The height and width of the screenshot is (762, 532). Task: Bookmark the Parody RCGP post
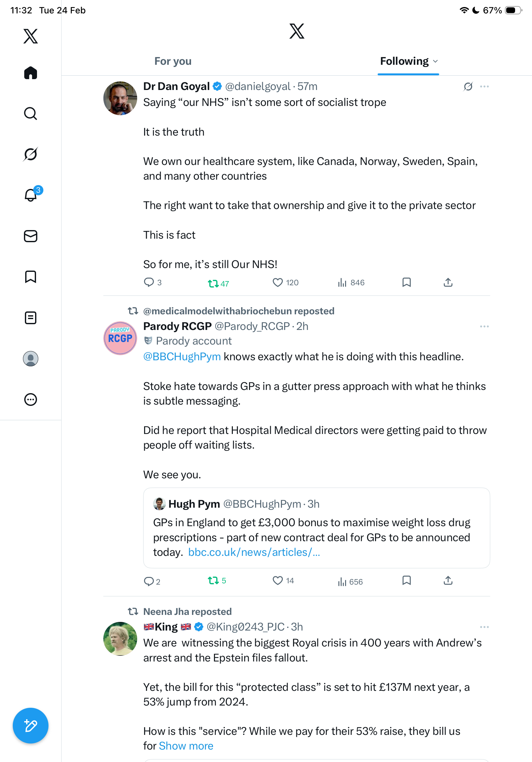tap(406, 580)
